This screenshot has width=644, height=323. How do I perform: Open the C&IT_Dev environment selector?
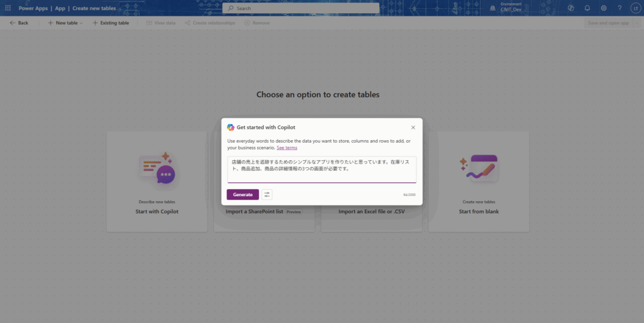coord(509,8)
